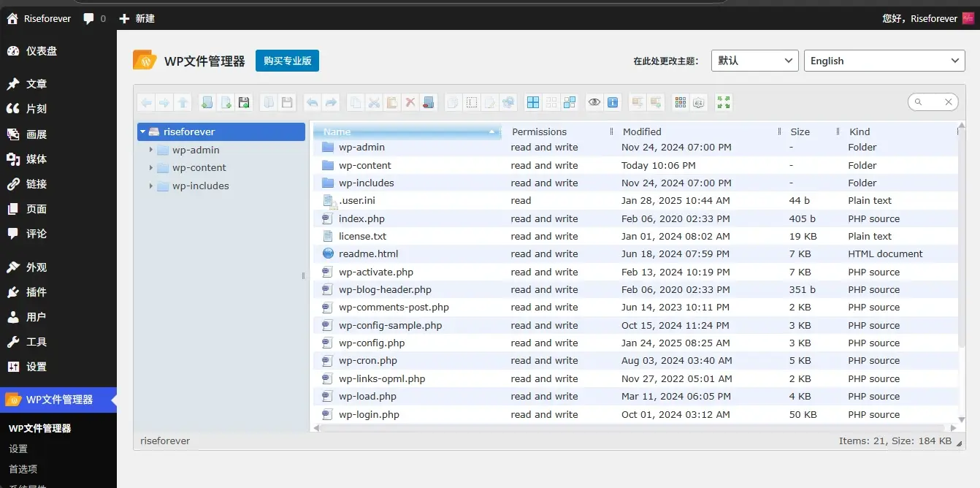Open the Riseforever site link in admin bar

pos(39,18)
